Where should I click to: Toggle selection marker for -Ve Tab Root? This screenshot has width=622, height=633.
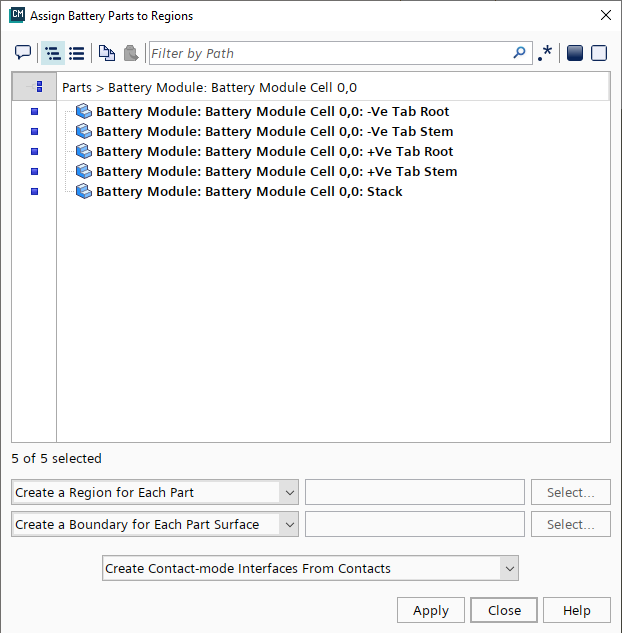coord(34,111)
